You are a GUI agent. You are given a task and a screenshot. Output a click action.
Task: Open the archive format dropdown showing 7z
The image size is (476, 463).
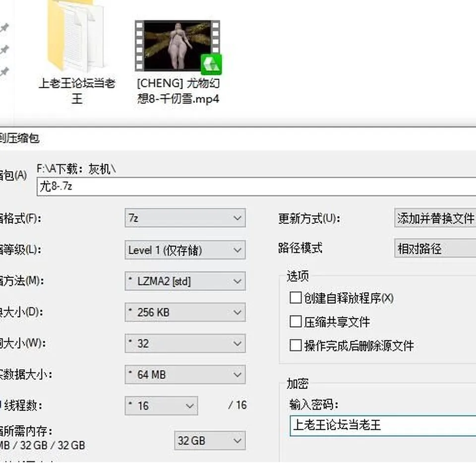pyautogui.click(x=185, y=218)
